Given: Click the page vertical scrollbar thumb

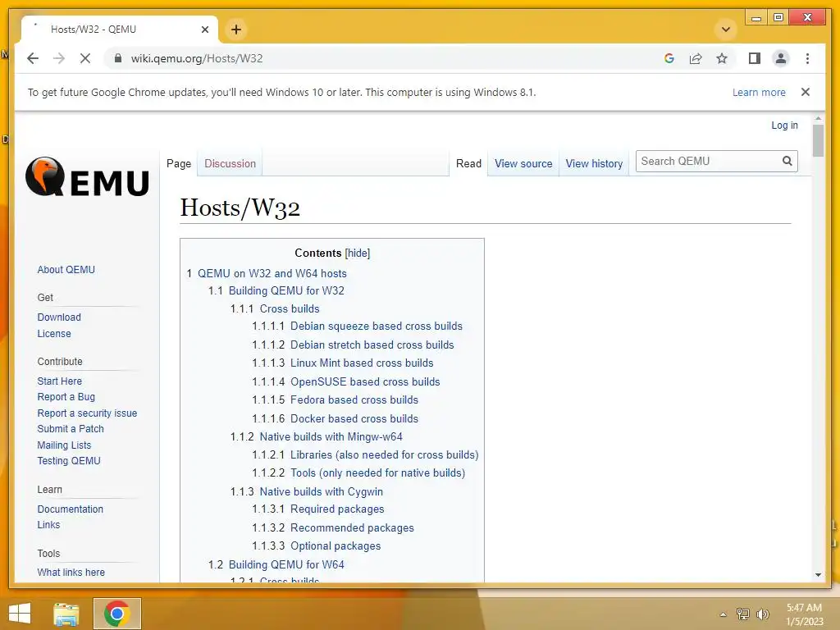Looking at the screenshot, I should (818, 140).
